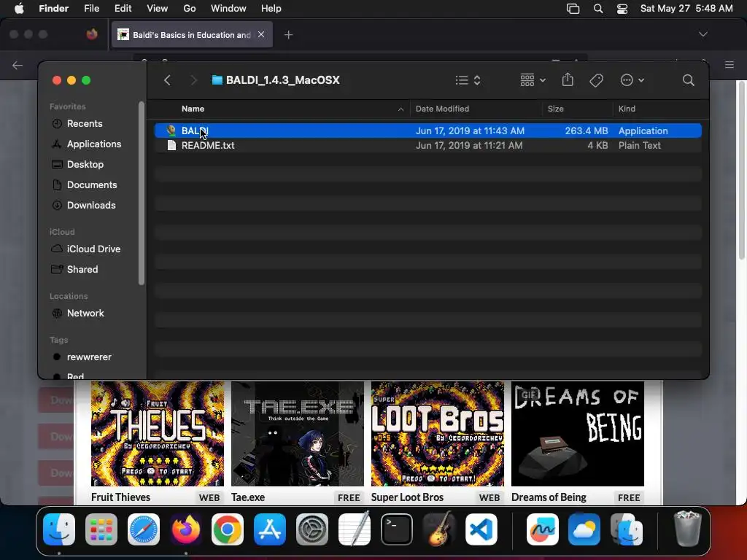Image resolution: width=747 pixels, height=560 pixels.
Task: Sort files by Size column
Action: [555, 109]
